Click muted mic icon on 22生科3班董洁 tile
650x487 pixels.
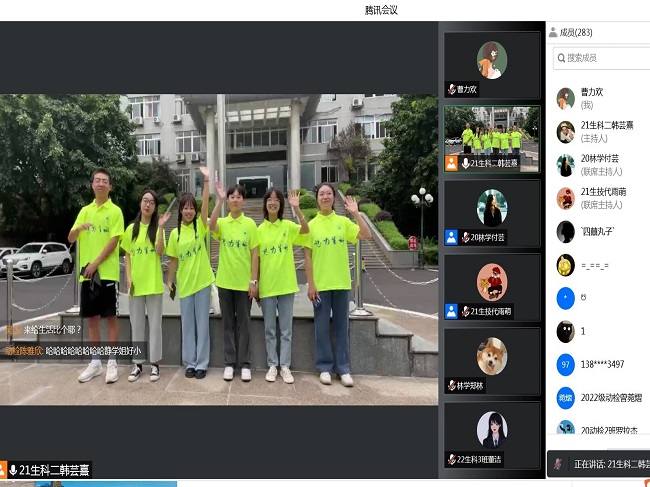point(452,459)
